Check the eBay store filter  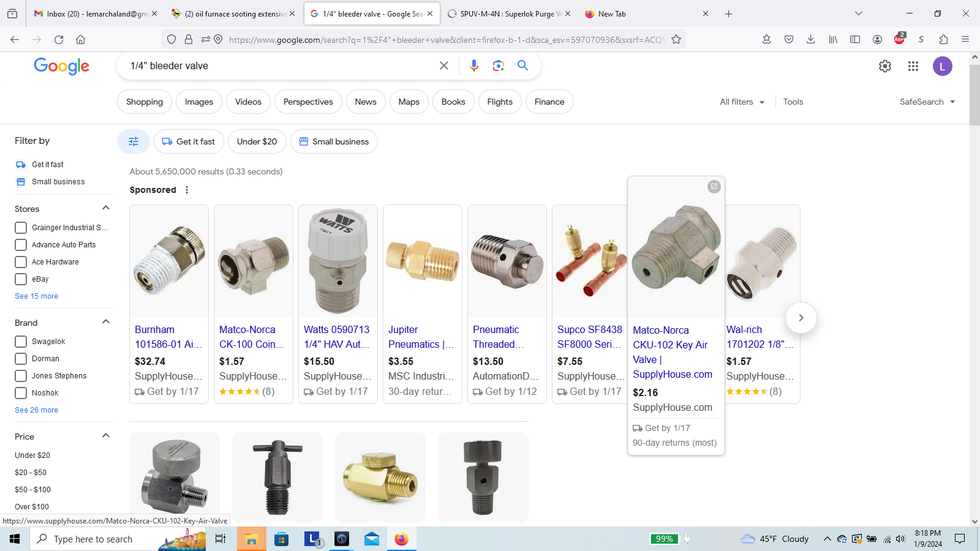(x=21, y=279)
